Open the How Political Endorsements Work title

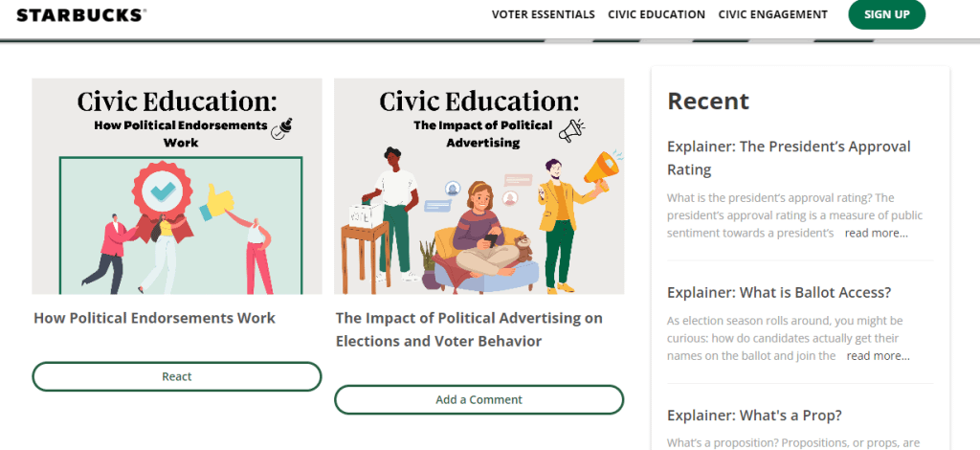(x=154, y=318)
